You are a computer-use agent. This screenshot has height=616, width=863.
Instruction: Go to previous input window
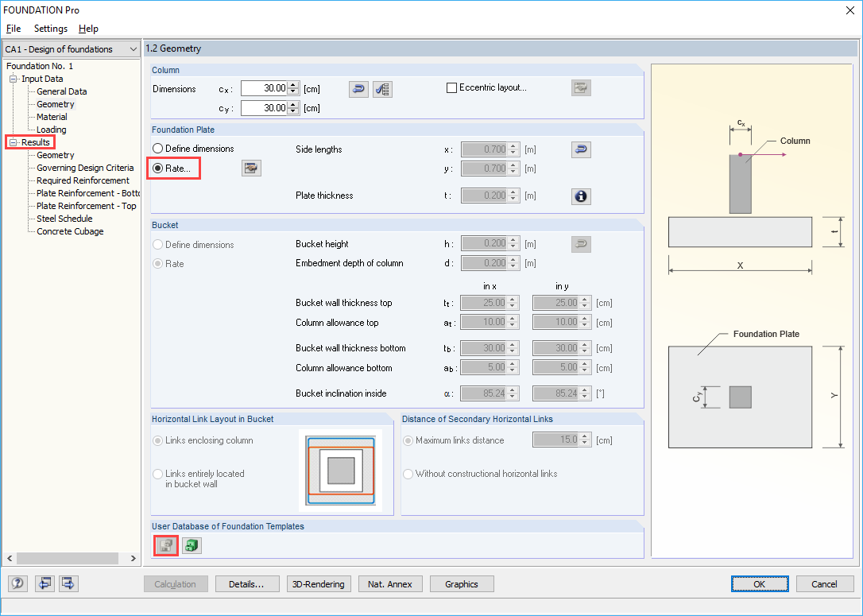tap(45, 583)
